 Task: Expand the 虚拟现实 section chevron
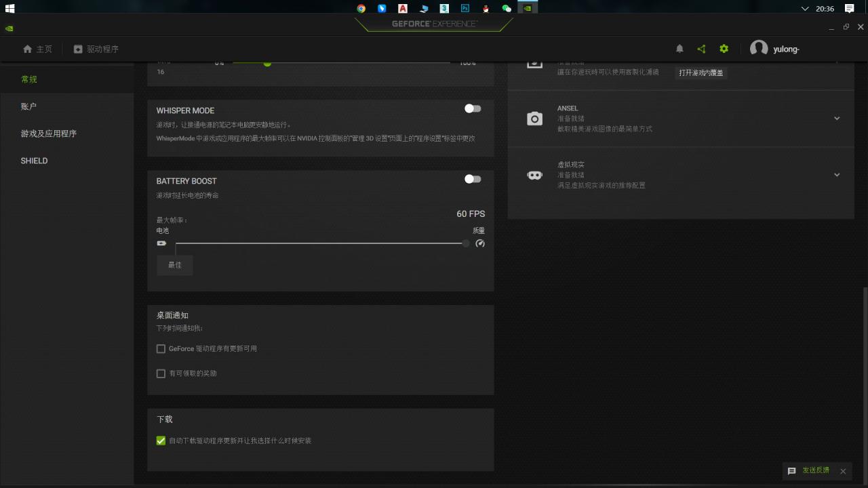pos(837,174)
